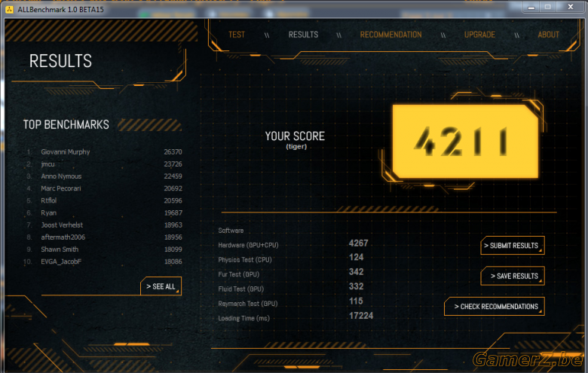Screen dimensions: 588x373
Task: Select Shawn Smith benchmark entry
Action: (60, 249)
